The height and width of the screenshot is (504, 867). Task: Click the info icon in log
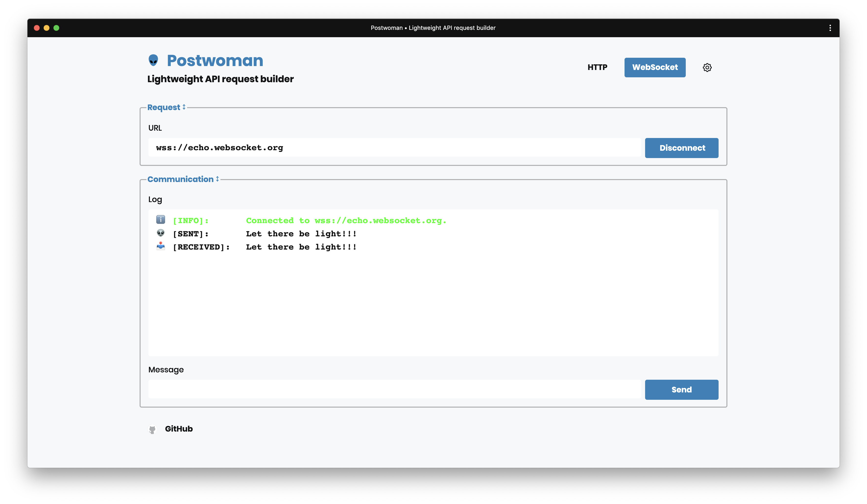pos(161,220)
